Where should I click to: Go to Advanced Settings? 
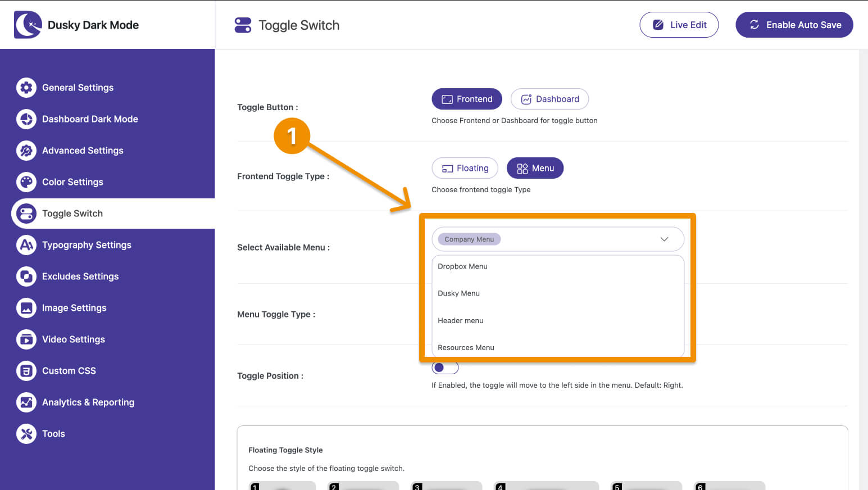pos(83,151)
